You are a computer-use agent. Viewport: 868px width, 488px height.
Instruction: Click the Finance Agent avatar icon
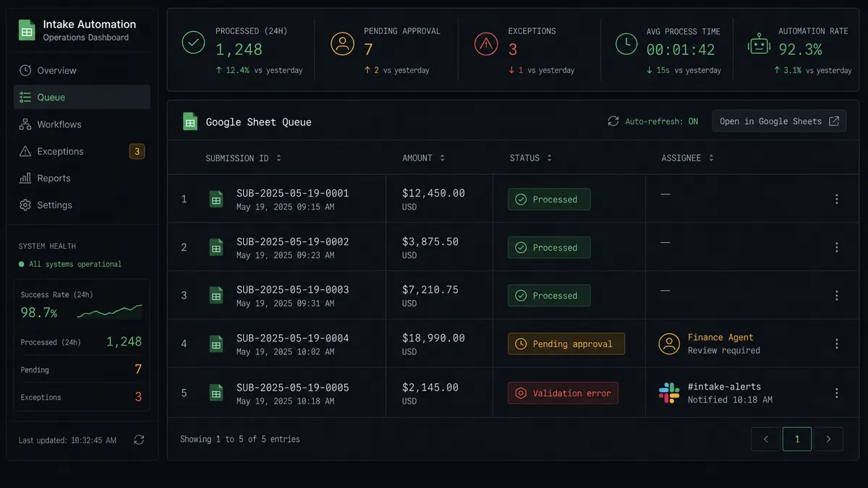669,343
